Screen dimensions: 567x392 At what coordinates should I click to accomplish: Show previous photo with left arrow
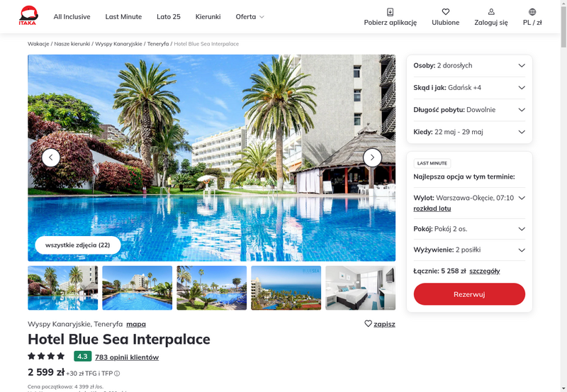tap(51, 157)
